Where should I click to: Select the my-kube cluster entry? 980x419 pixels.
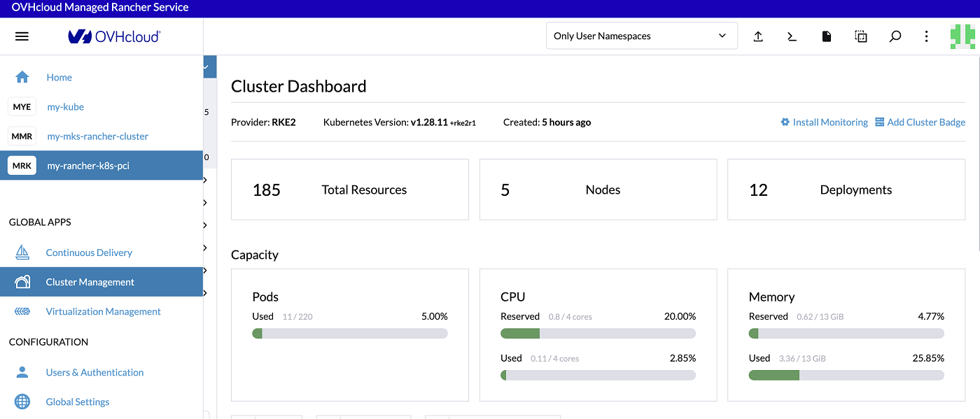(65, 106)
